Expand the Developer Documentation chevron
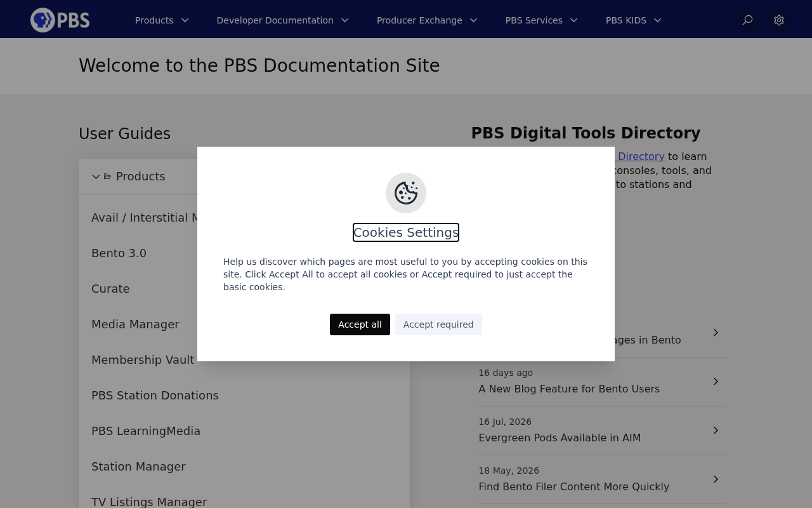 click(344, 20)
